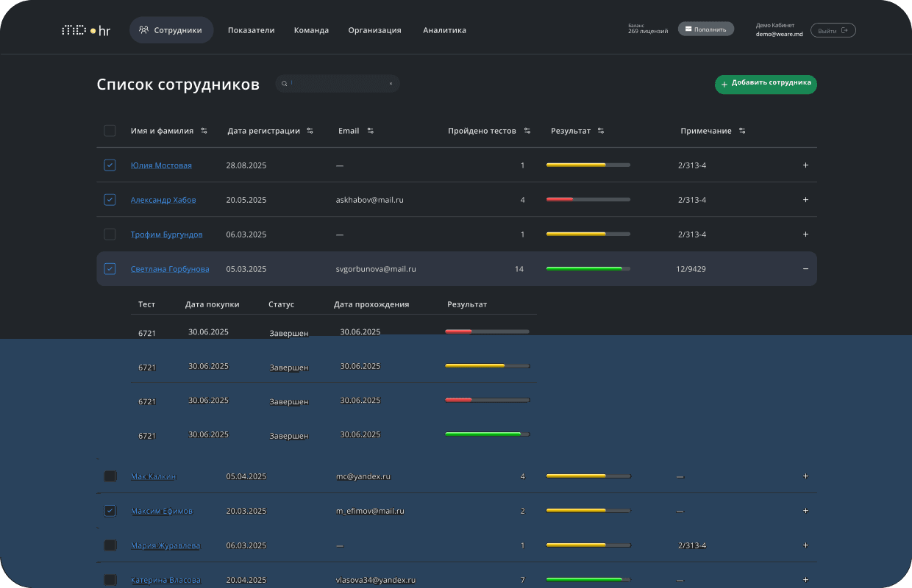912x588 pixels.
Task: Expand the Мак Калкин row
Action: [805, 476]
